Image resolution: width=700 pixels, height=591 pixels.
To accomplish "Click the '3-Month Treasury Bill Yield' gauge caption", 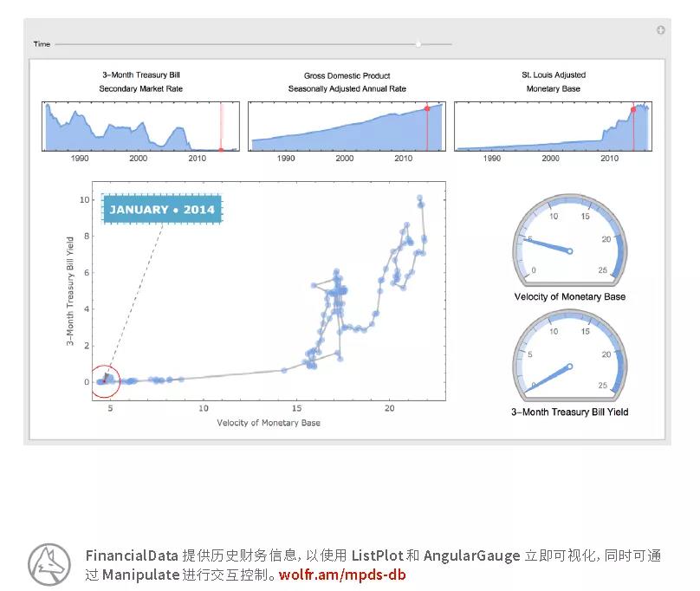I will point(570,412).
